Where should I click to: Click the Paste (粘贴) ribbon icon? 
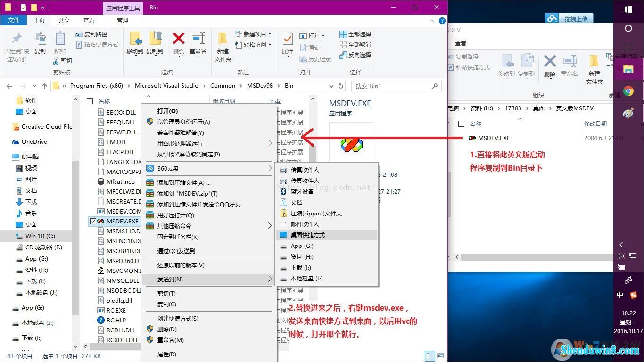point(60,39)
